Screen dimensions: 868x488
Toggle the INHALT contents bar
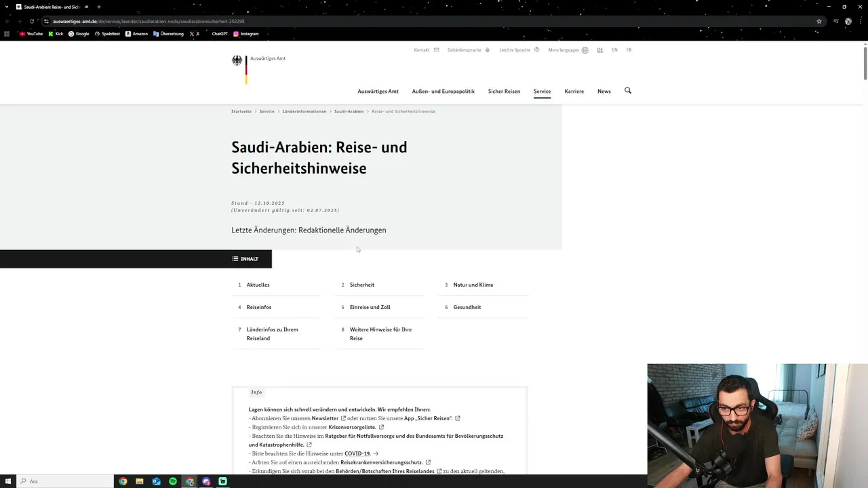[136, 259]
